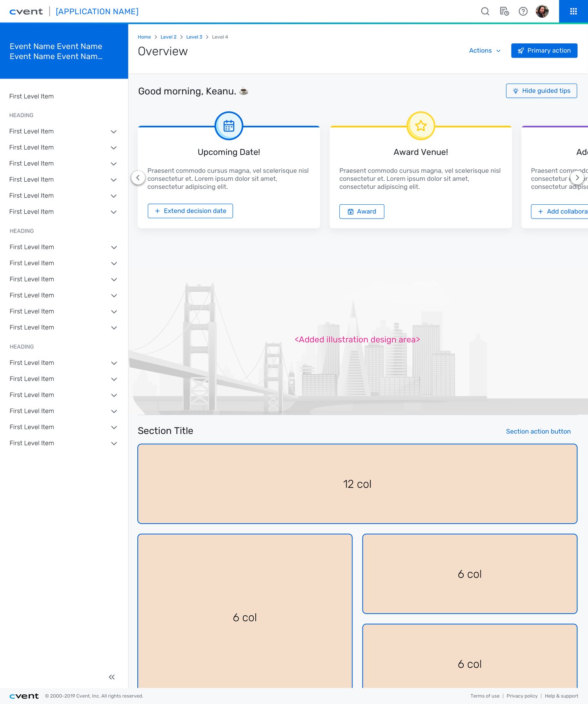Click the Award button

[x=362, y=211]
